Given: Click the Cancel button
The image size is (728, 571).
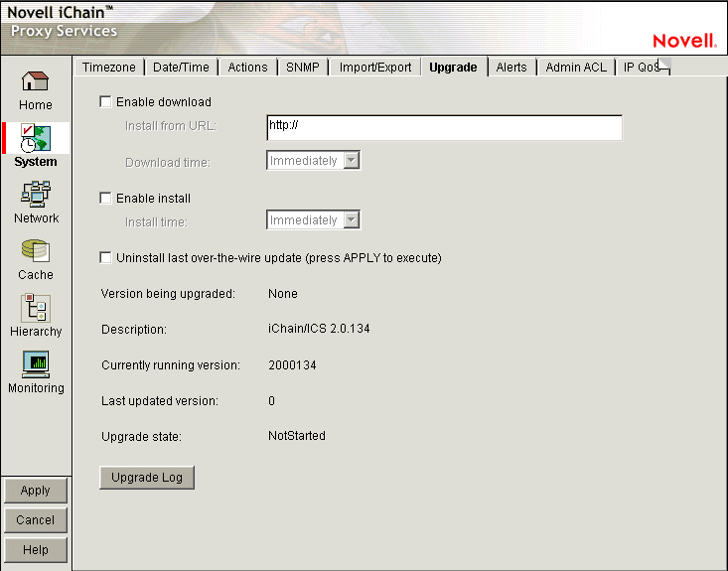Looking at the screenshot, I should pos(36,520).
